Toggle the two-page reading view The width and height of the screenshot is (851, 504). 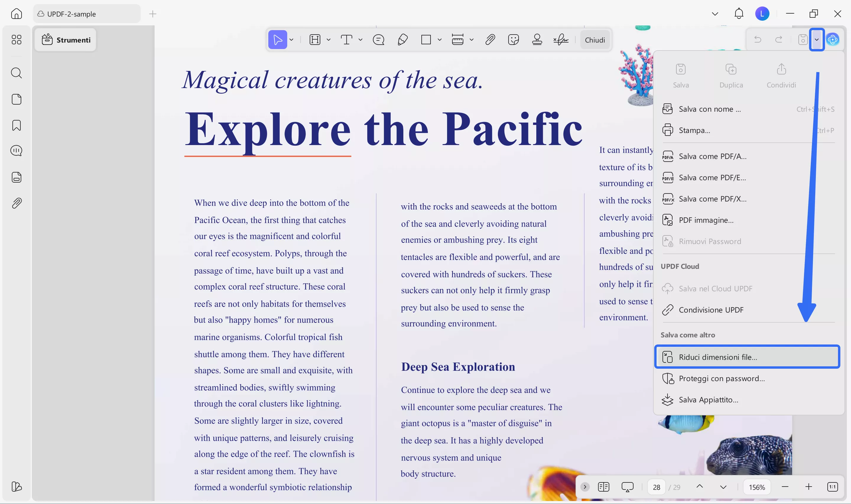coord(603,487)
